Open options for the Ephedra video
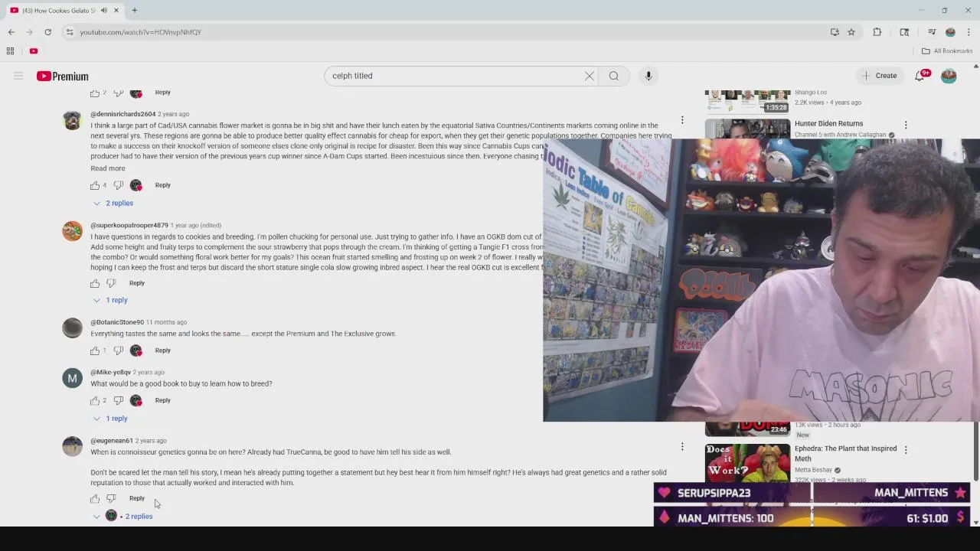Viewport: 980px width, 551px height. pos(906,450)
